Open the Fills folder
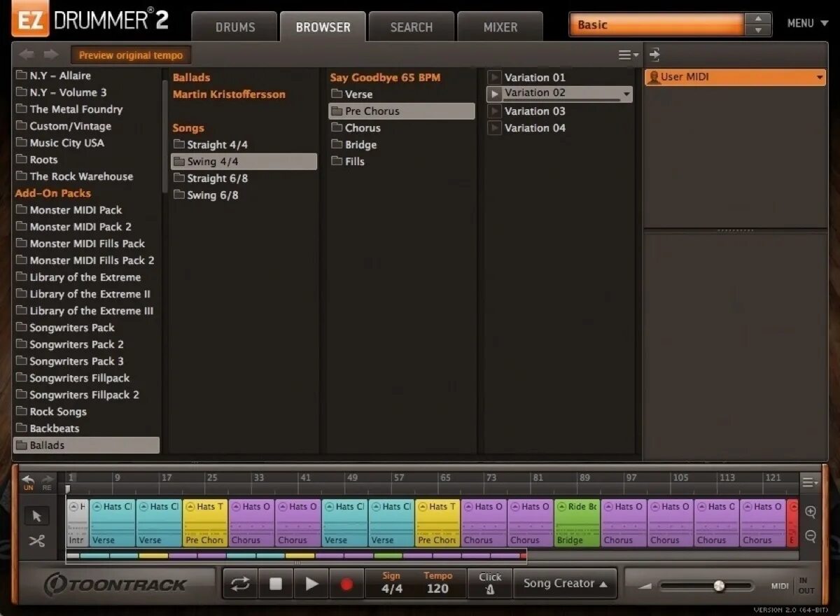This screenshot has height=616, width=840. [348, 162]
